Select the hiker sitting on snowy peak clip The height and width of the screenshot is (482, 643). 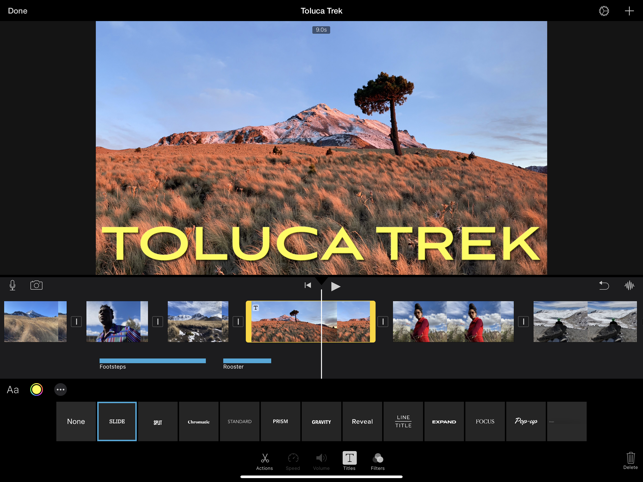585,322
